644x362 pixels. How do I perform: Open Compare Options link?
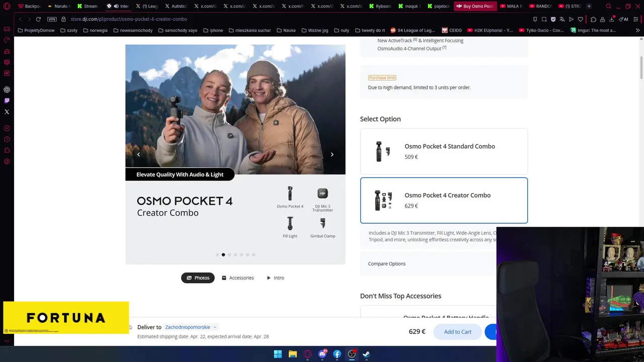tap(386, 263)
